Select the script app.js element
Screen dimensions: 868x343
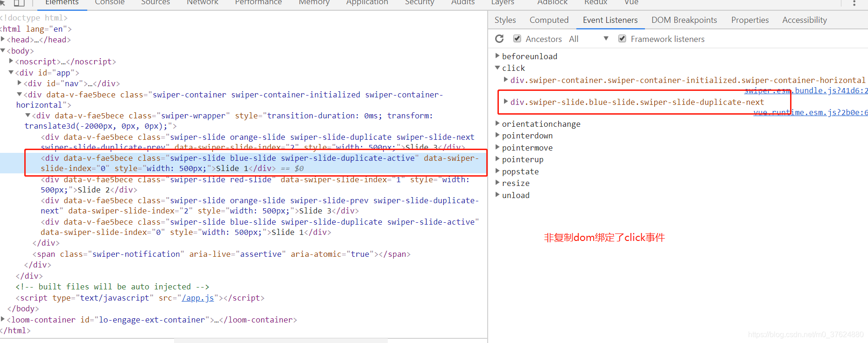pos(140,298)
